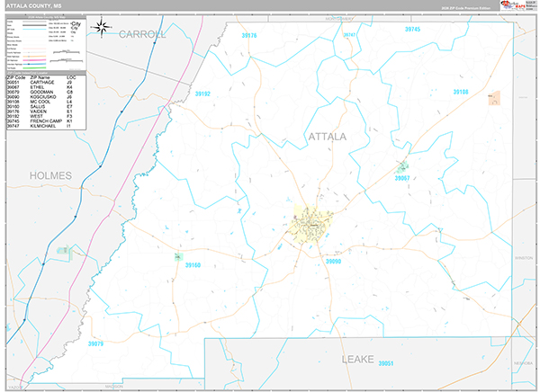The width and height of the screenshot is (540, 392).
Task: Click the FRENCH CAMP row in ZIP index
Action: click(x=42, y=121)
